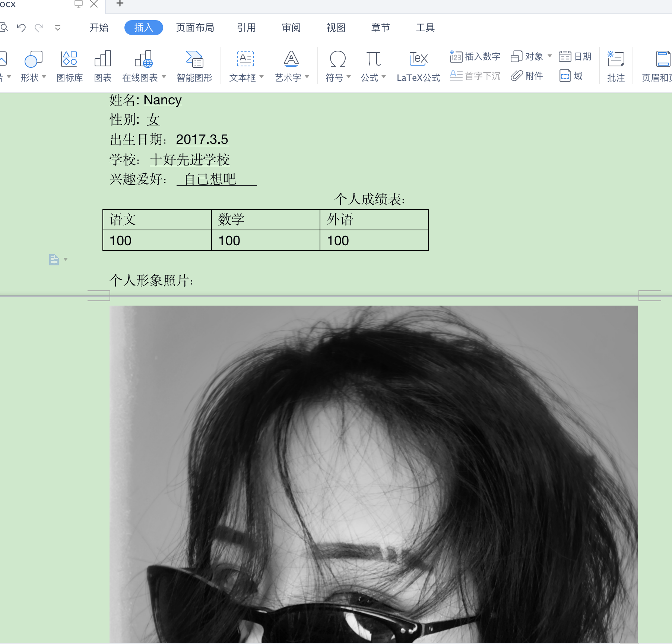This screenshot has width=672, height=644.
Task: Insert a field using 域
Action: tap(571, 76)
